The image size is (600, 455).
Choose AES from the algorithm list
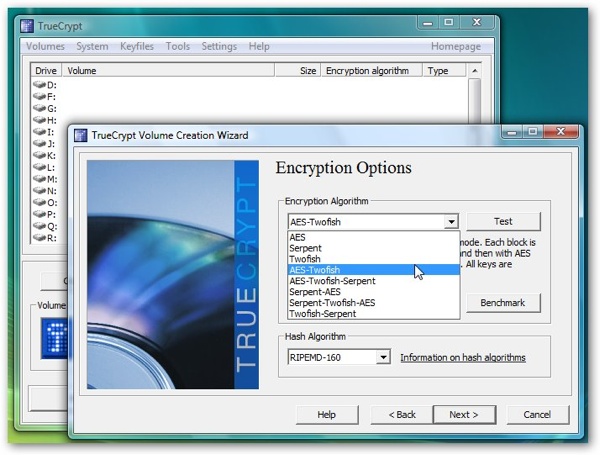click(x=373, y=237)
